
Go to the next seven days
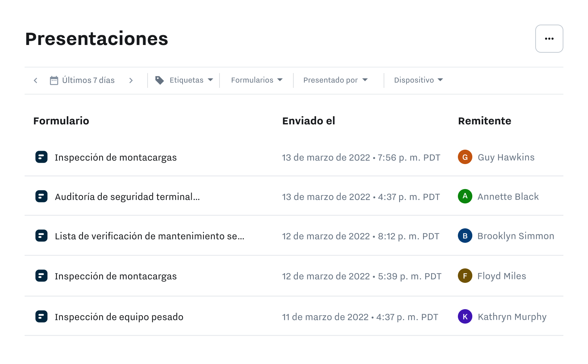(131, 80)
